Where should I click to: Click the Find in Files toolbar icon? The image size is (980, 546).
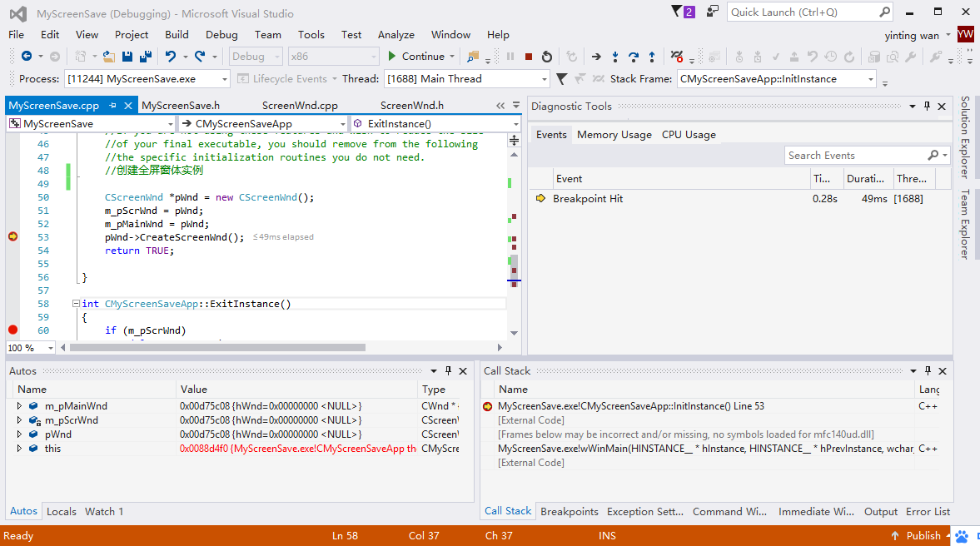click(473, 57)
